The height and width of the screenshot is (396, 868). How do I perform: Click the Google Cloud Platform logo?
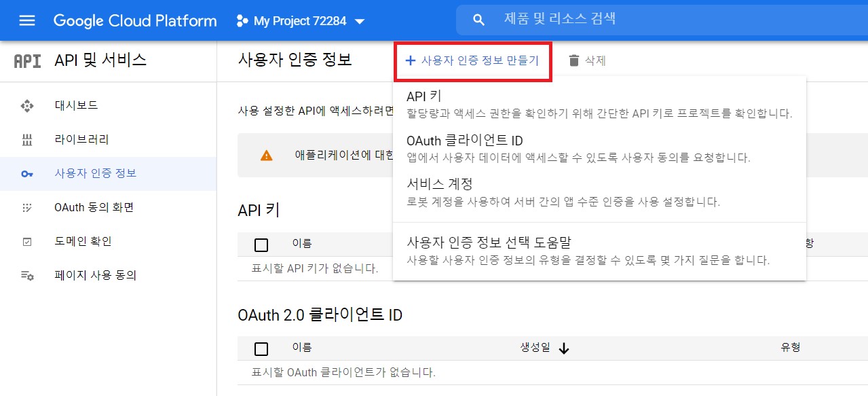[x=135, y=21]
